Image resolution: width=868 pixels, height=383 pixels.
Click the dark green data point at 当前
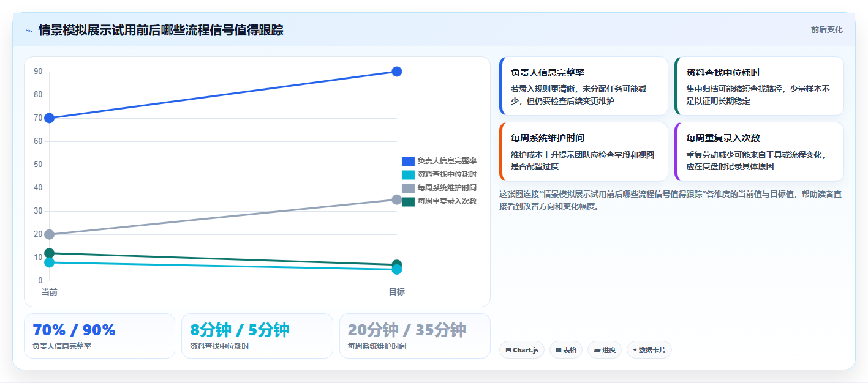[x=49, y=253]
